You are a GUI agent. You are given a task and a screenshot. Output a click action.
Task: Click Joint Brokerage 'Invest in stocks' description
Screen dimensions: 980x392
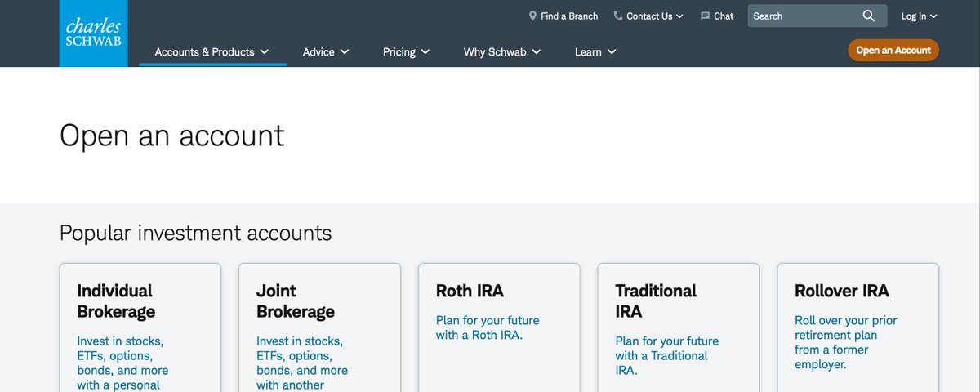point(302,363)
